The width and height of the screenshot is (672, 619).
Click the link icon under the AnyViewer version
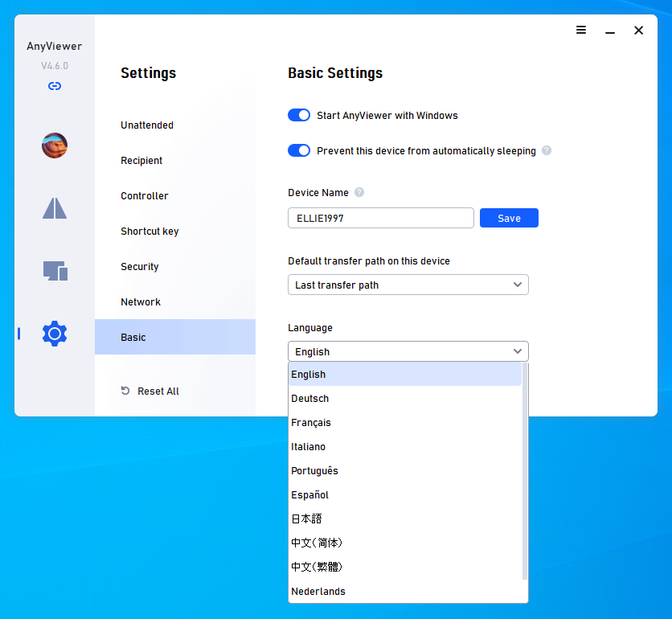pyautogui.click(x=55, y=86)
